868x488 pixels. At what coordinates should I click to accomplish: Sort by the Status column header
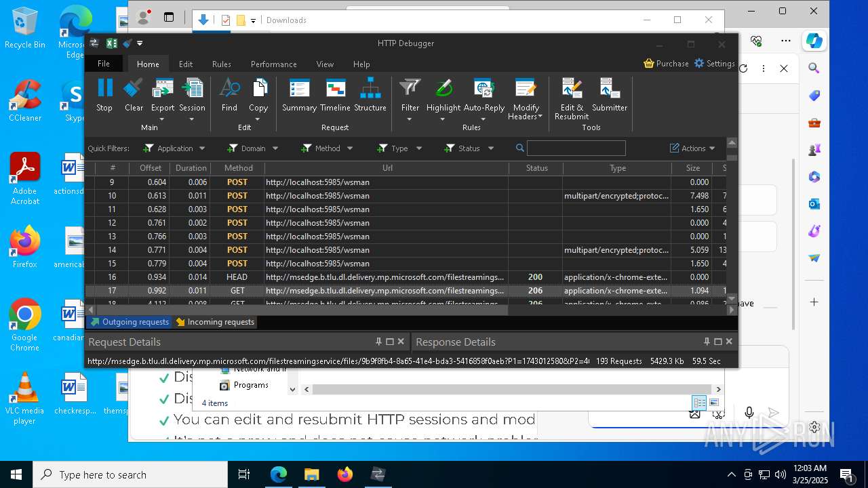536,168
